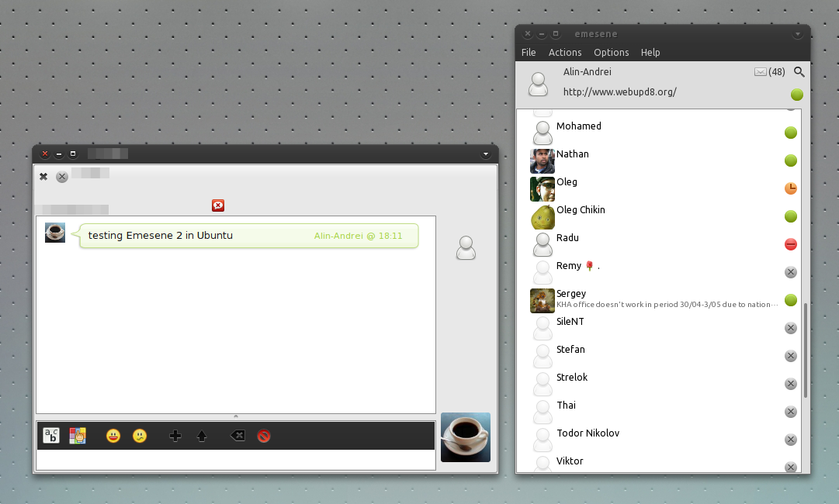Click the message 'testing Emesene 2 in Ubuntu'
This screenshot has width=839, height=504.
pyautogui.click(x=161, y=235)
